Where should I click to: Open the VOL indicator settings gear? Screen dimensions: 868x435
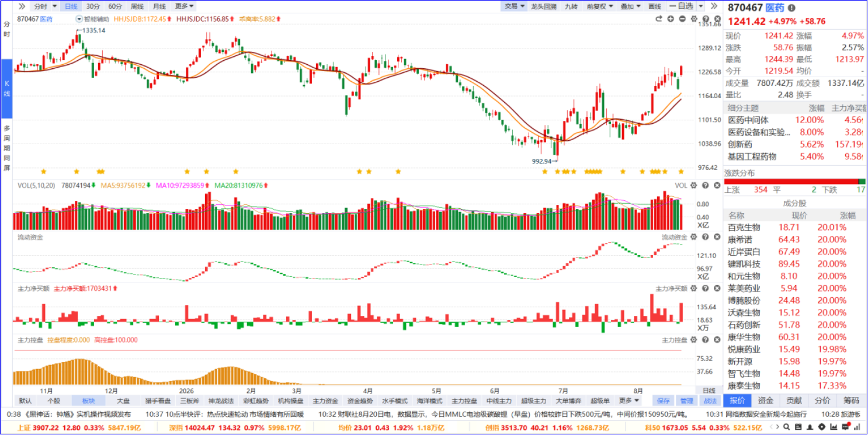pos(693,186)
